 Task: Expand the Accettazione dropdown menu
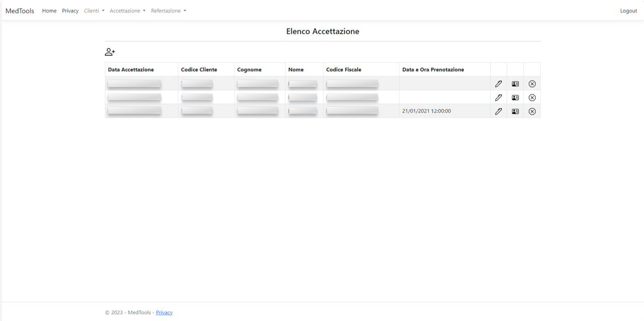pyautogui.click(x=128, y=11)
